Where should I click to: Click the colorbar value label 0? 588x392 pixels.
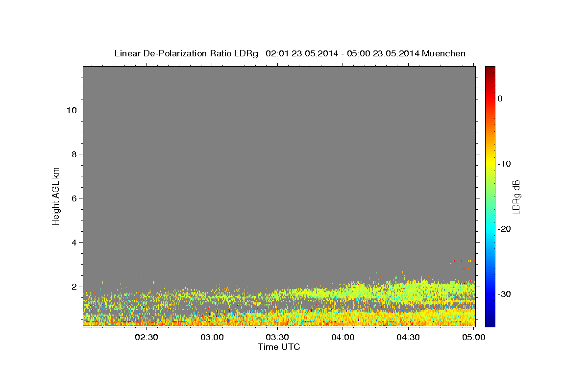pos(500,98)
